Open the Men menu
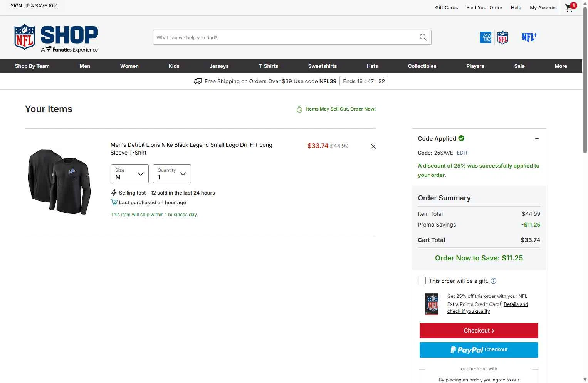This screenshot has height=383, width=588. click(x=85, y=66)
